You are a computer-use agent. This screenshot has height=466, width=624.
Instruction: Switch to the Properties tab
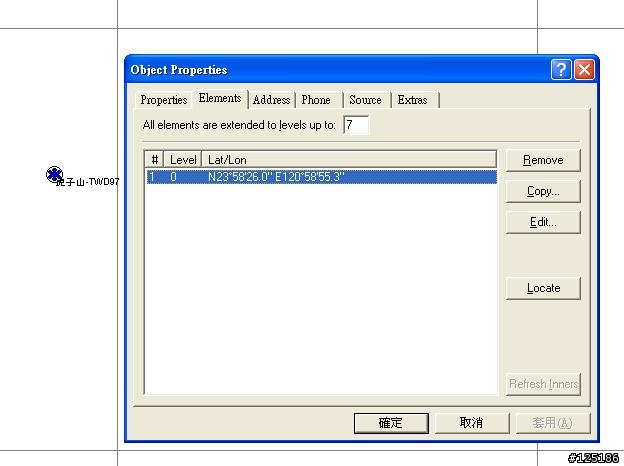coord(164,100)
